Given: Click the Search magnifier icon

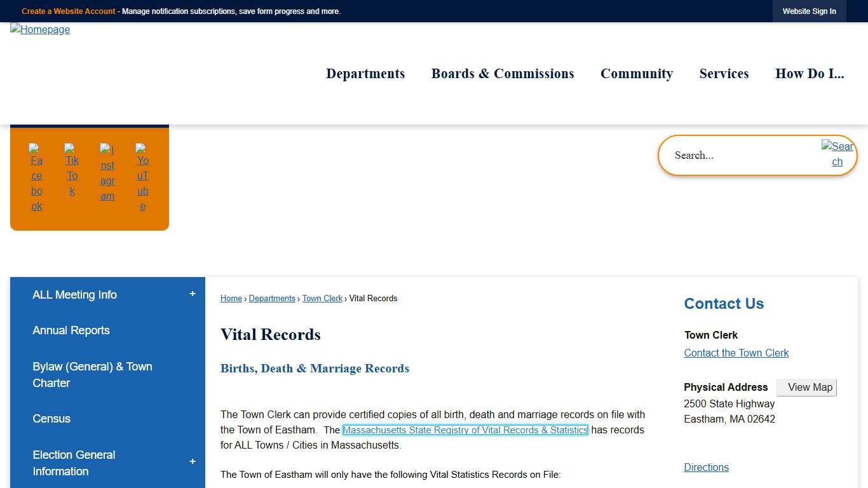Looking at the screenshot, I should point(837,154).
